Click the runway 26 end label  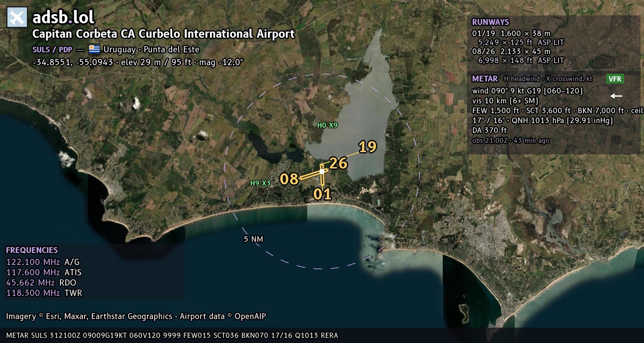point(338,163)
